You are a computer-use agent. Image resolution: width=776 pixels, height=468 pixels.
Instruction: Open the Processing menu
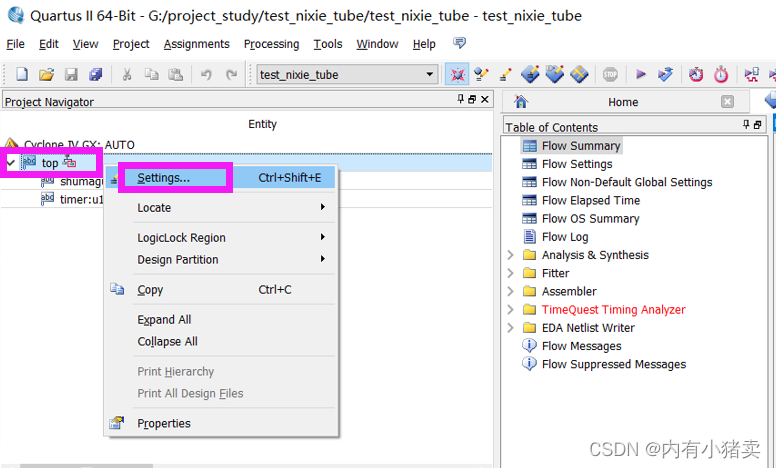click(271, 44)
